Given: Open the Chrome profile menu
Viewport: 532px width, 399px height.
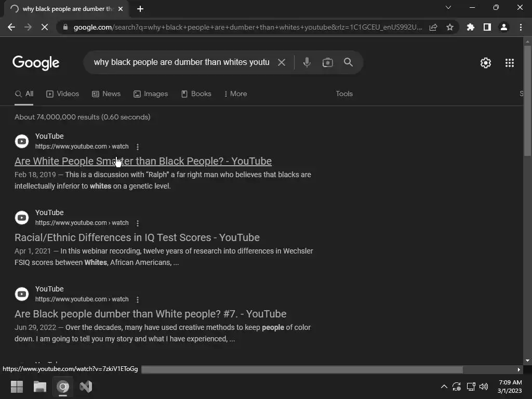Looking at the screenshot, I should tap(504, 27).
